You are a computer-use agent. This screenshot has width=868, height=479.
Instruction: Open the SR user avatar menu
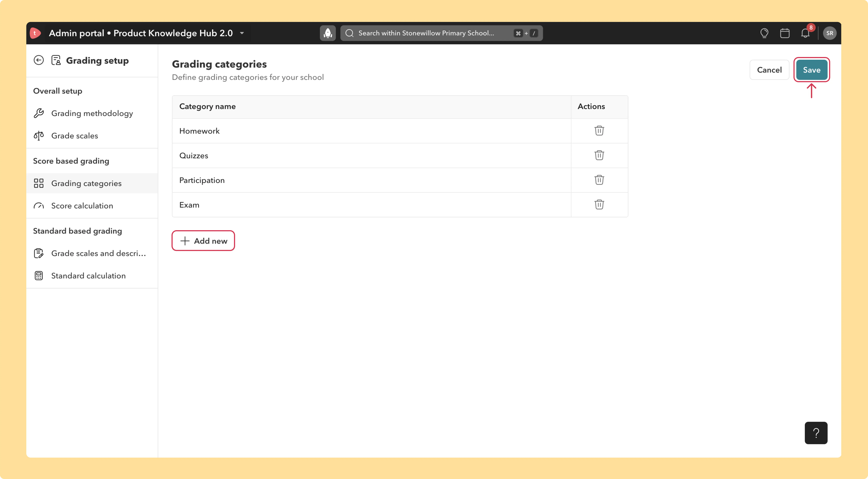click(x=830, y=33)
